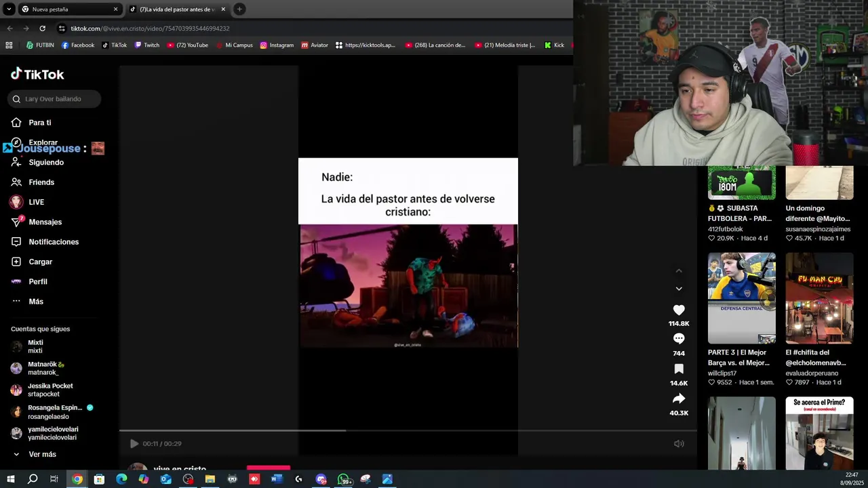The image size is (868, 488).
Task: Like the video with heart icon
Action: click(679, 310)
